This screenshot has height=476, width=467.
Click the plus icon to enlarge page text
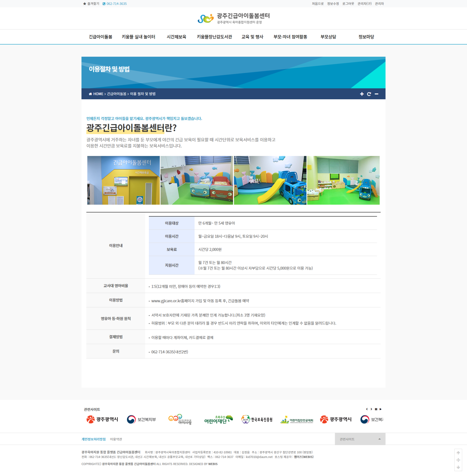(362, 94)
